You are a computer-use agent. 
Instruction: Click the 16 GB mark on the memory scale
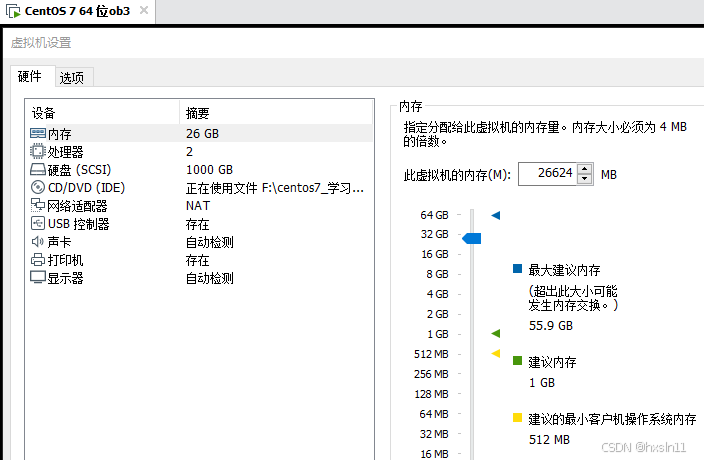pos(435,254)
